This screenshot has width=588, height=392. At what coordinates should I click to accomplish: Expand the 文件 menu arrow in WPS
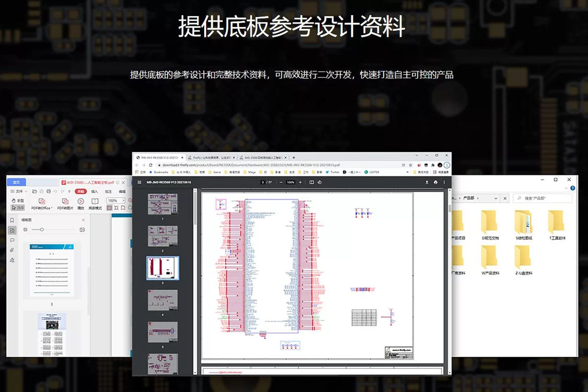(x=26, y=191)
